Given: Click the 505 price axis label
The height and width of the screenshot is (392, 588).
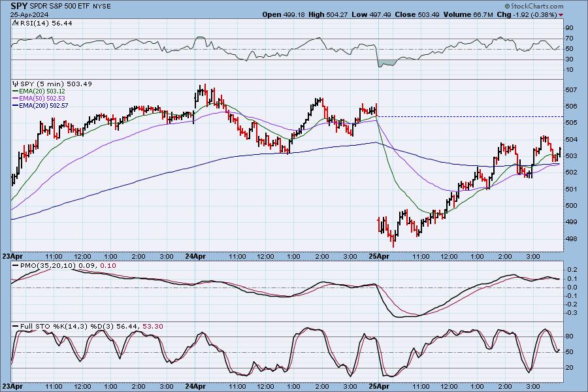Looking at the screenshot, I should pyautogui.click(x=571, y=123).
